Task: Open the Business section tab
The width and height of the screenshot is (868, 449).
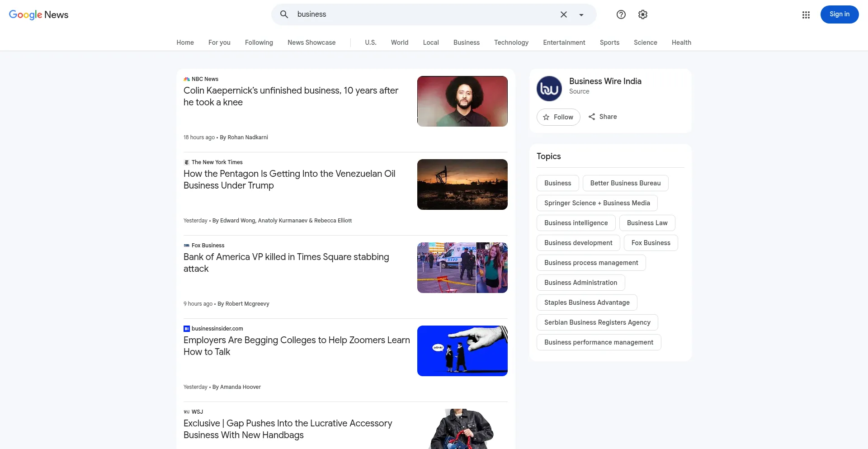Action: point(467,43)
